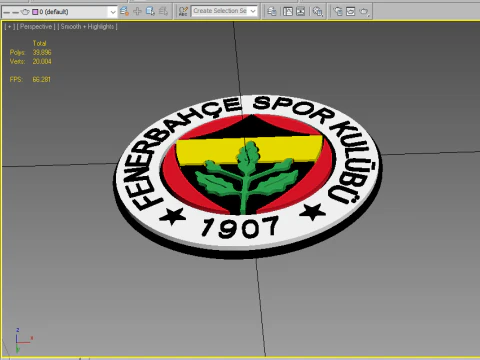Open the Schematic View toolbar icon
The image size is (480, 360).
pos(300,11)
